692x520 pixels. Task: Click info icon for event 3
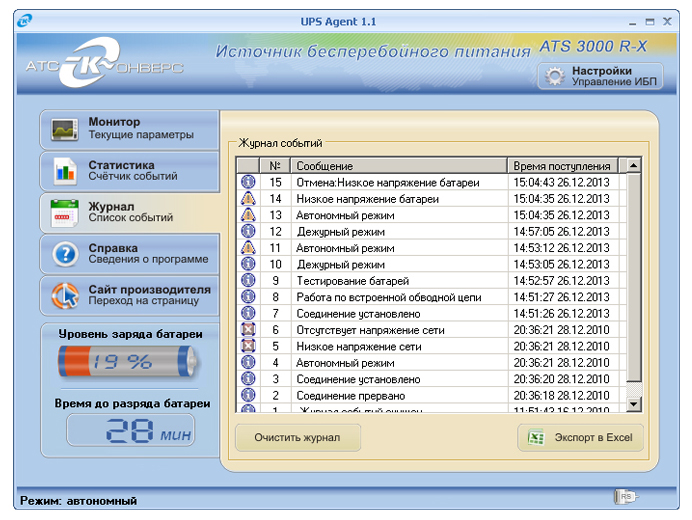click(x=248, y=378)
